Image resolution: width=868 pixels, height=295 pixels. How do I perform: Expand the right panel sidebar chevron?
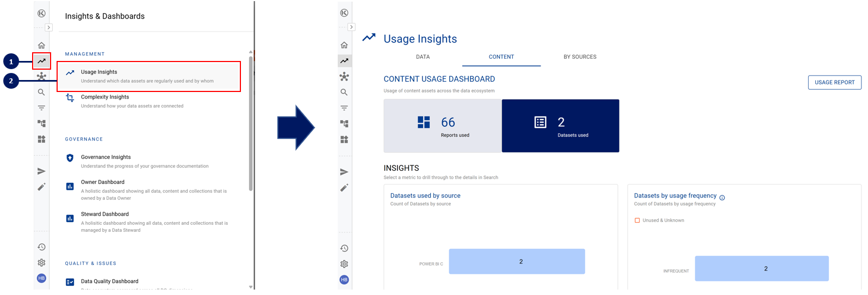point(351,27)
